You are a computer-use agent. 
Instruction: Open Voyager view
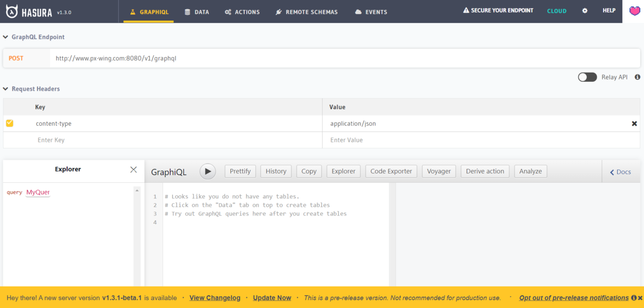[x=439, y=171]
